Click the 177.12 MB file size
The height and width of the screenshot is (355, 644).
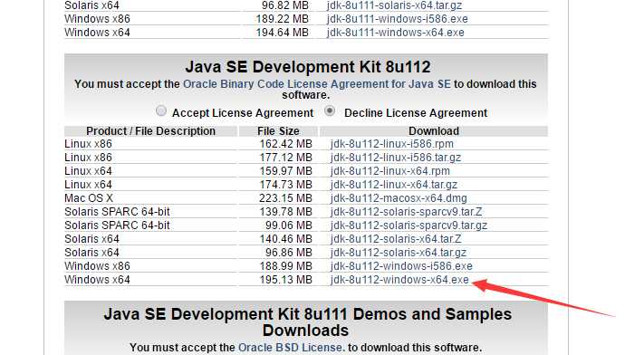coord(286,158)
